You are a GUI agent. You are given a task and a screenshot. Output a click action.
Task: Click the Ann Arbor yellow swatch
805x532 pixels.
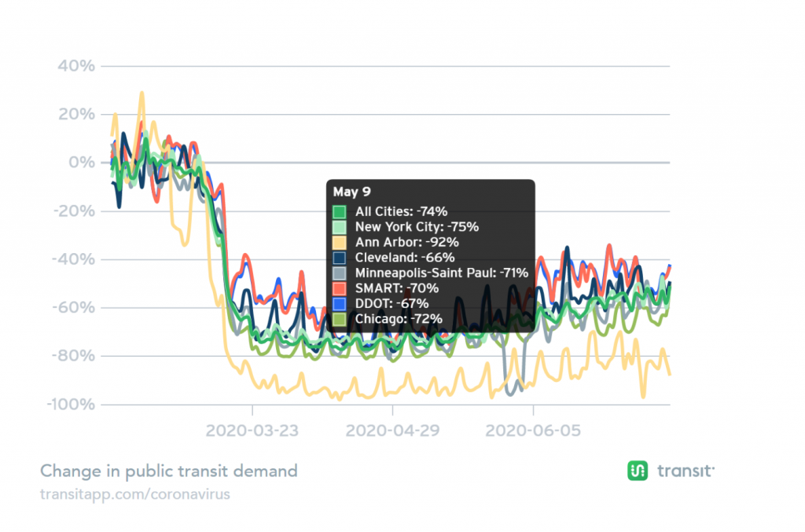click(340, 243)
